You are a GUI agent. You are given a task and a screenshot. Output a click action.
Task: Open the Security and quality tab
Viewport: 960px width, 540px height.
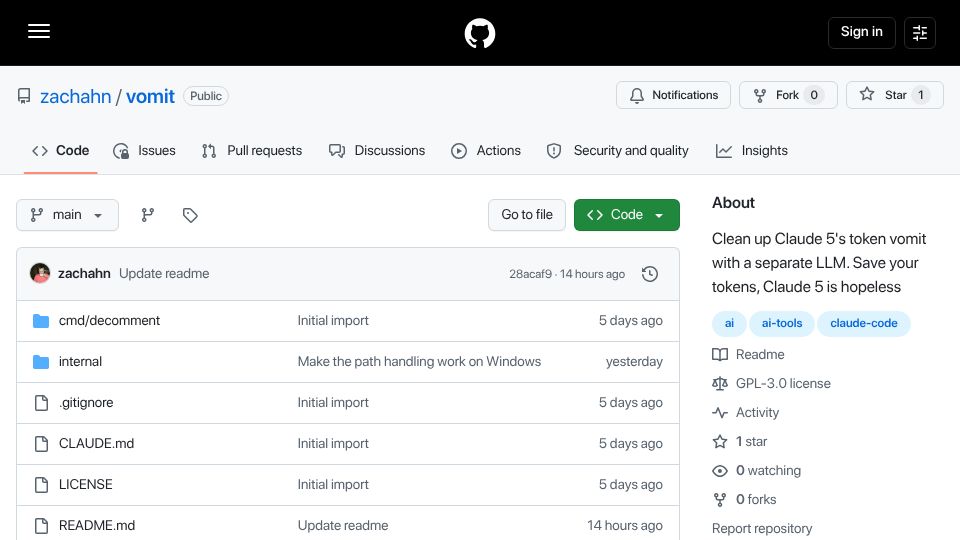point(617,151)
